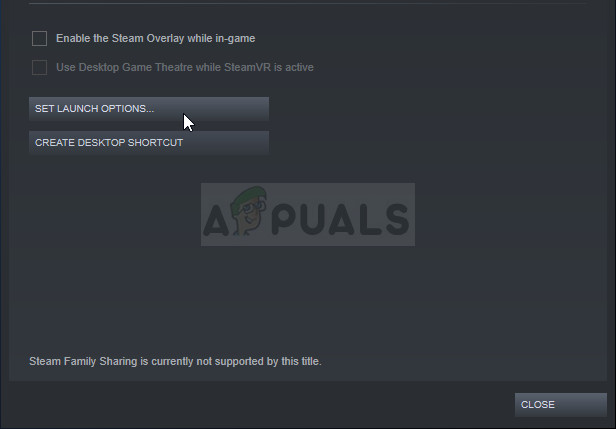Click the 'Enable the Steam Overlay' label text

tap(156, 38)
